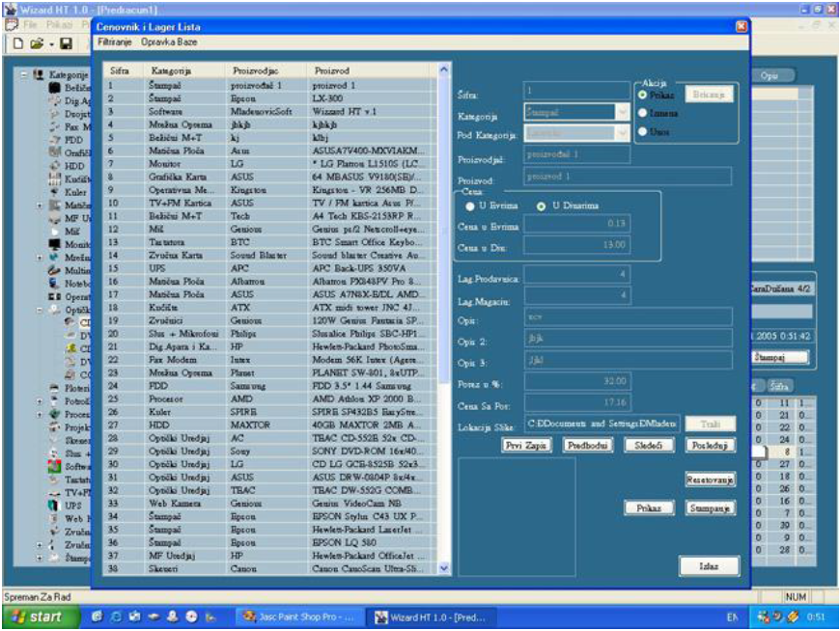Screen dimensions: 840x631
Task: Click the product list scroll up arrow
Action: [443, 69]
